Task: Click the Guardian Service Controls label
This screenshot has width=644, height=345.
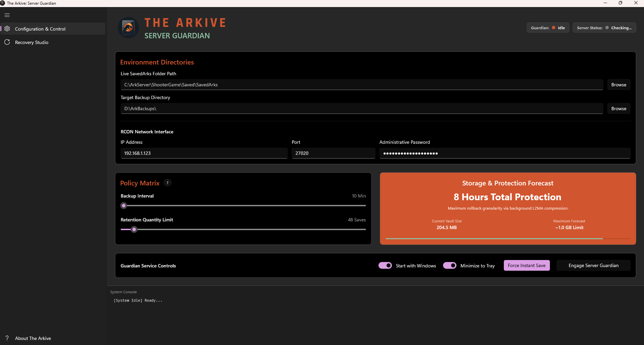Action: pos(148,266)
